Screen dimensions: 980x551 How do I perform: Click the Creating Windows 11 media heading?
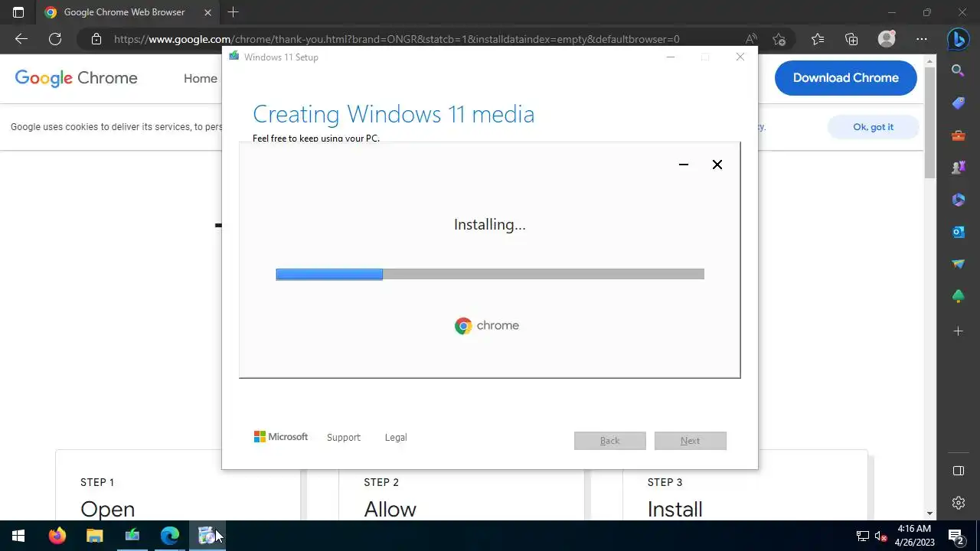pos(394,114)
